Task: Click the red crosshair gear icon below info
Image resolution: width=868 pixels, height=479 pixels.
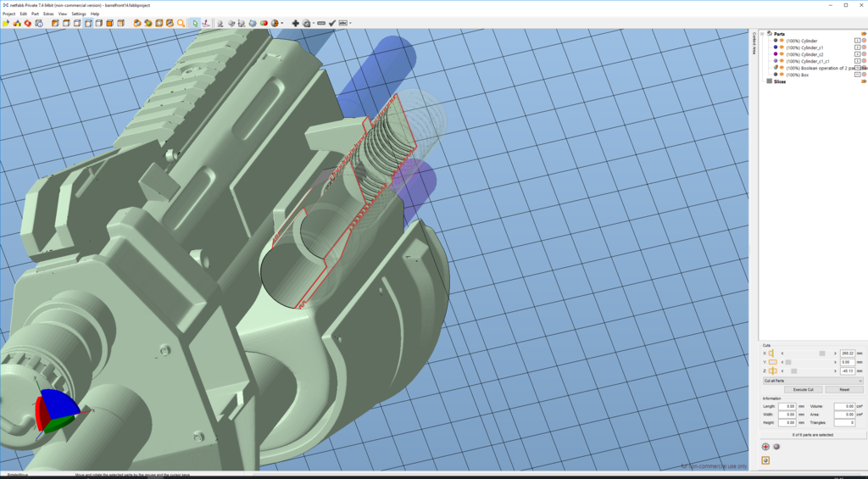Action: (x=765, y=446)
